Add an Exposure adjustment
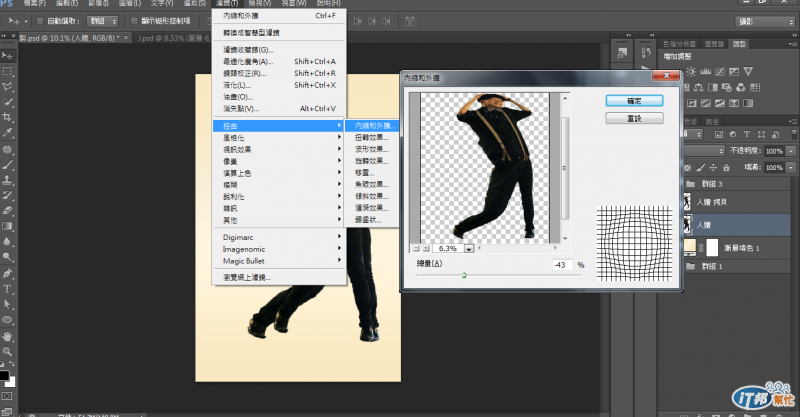Screen dimensions: 800x417 point(734,71)
